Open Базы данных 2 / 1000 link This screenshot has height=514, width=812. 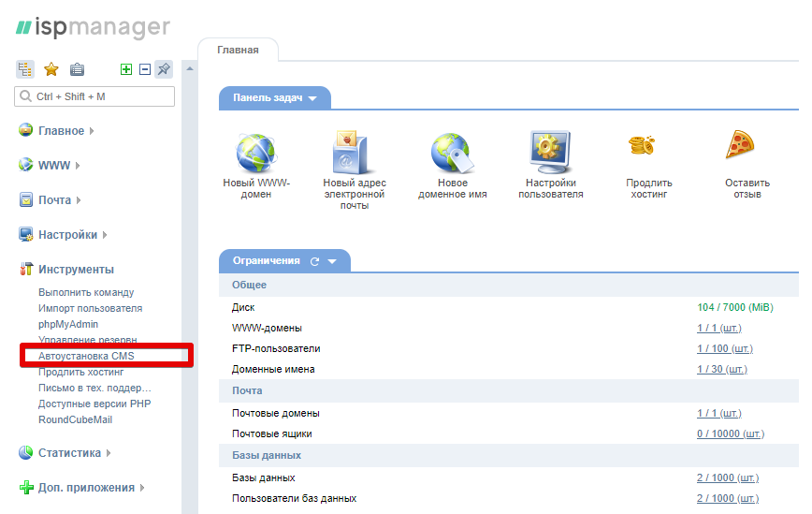click(x=728, y=477)
